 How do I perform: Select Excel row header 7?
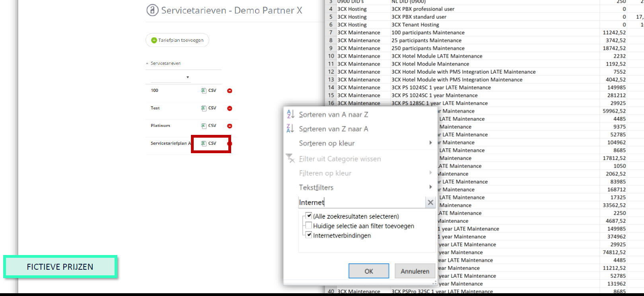click(x=330, y=33)
